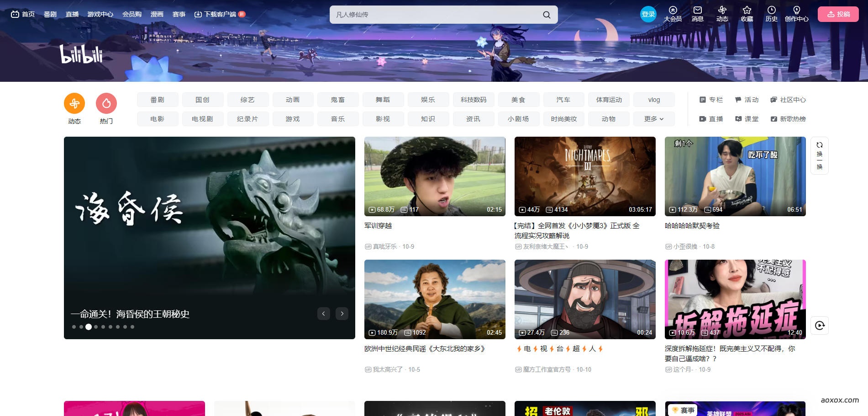This screenshot has height=416, width=868.
Task: Click the 热门 flame icon
Action: (106, 104)
